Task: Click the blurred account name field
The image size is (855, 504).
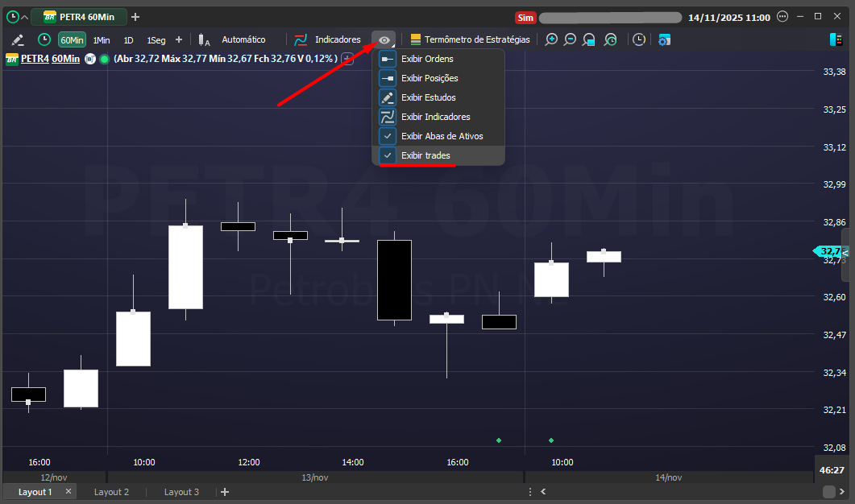Action: click(x=610, y=18)
